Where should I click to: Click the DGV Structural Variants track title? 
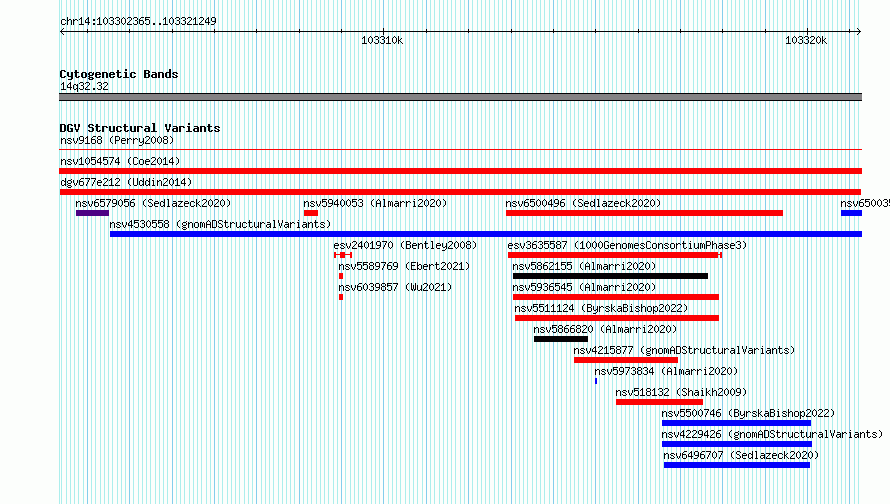(140, 128)
